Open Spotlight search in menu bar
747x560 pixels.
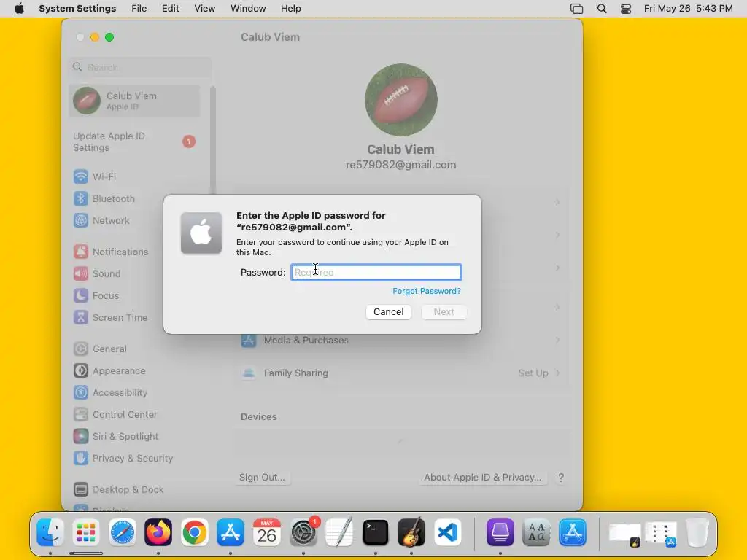602,9
